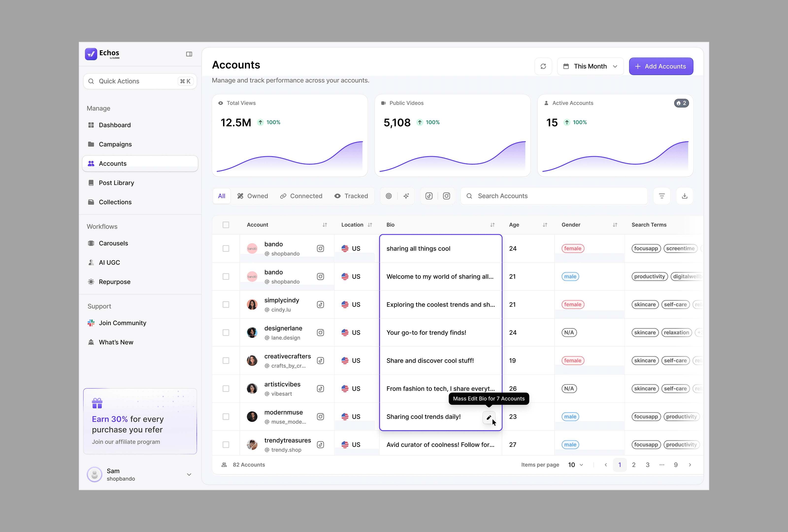Check the trendytreasures row checkbox
The image size is (788, 532).
coord(226,445)
